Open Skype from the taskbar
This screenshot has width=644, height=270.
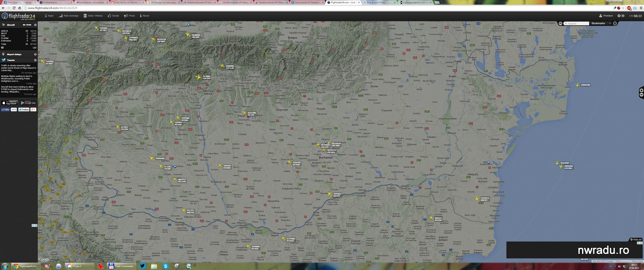(x=165, y=266)
